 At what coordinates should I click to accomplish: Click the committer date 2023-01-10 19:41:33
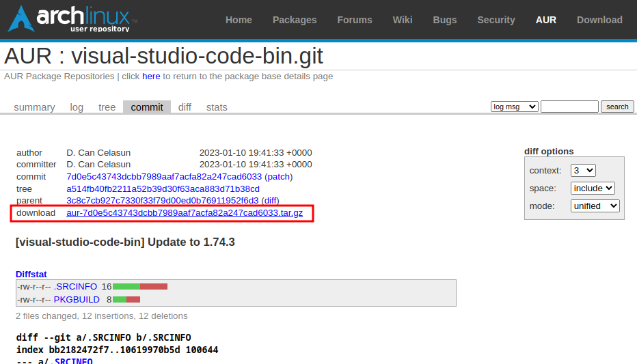pyautogui.click(x=256, y=165)
